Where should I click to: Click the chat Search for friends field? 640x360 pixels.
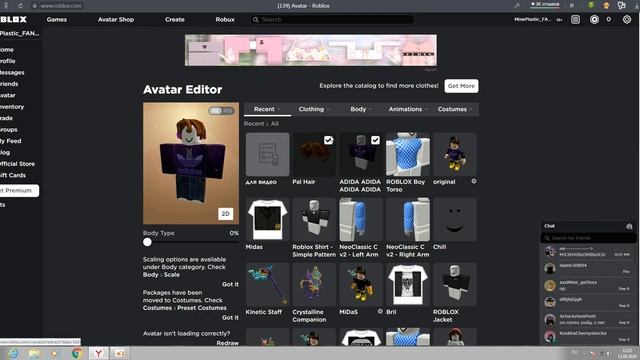588,238
